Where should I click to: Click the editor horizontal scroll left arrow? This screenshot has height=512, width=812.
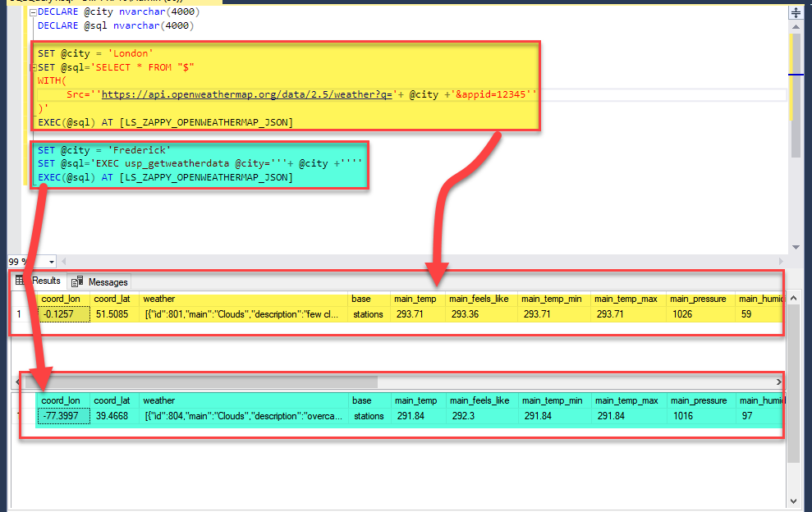pyautogui.click(x=64, y=262)
